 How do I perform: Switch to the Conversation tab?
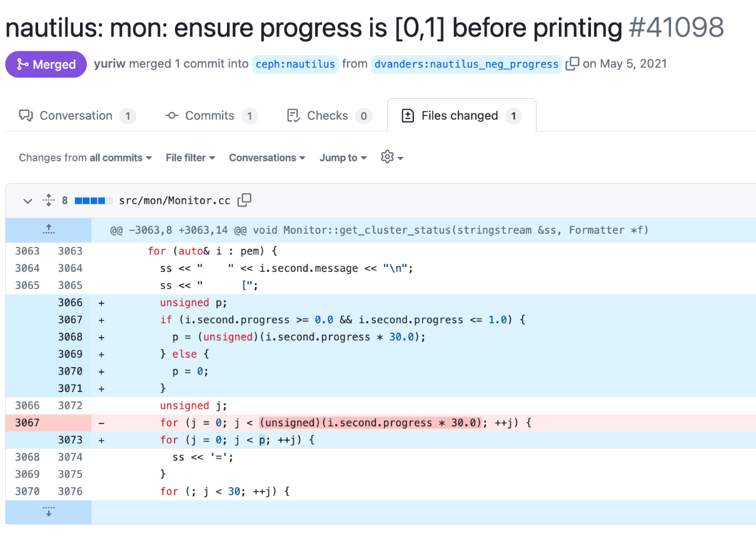(78, 116)
